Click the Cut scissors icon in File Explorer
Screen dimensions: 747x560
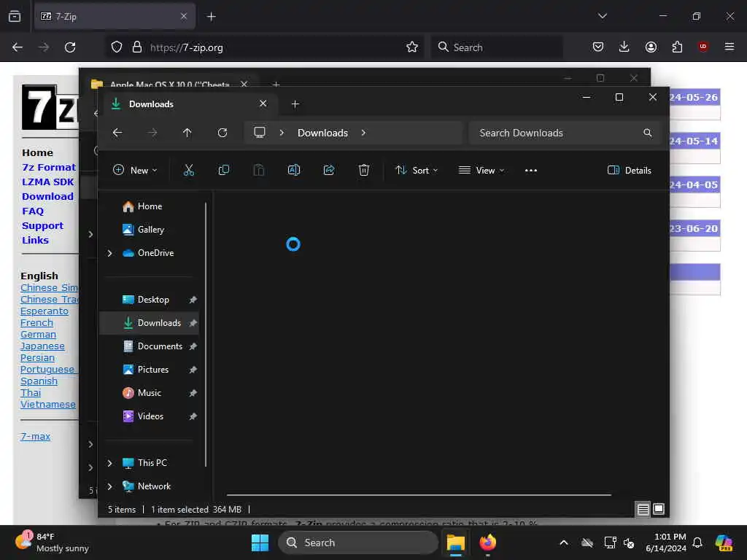coord(189,170)
